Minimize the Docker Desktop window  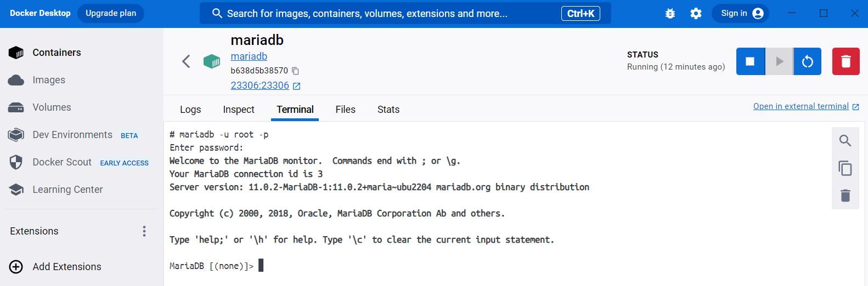792,14
